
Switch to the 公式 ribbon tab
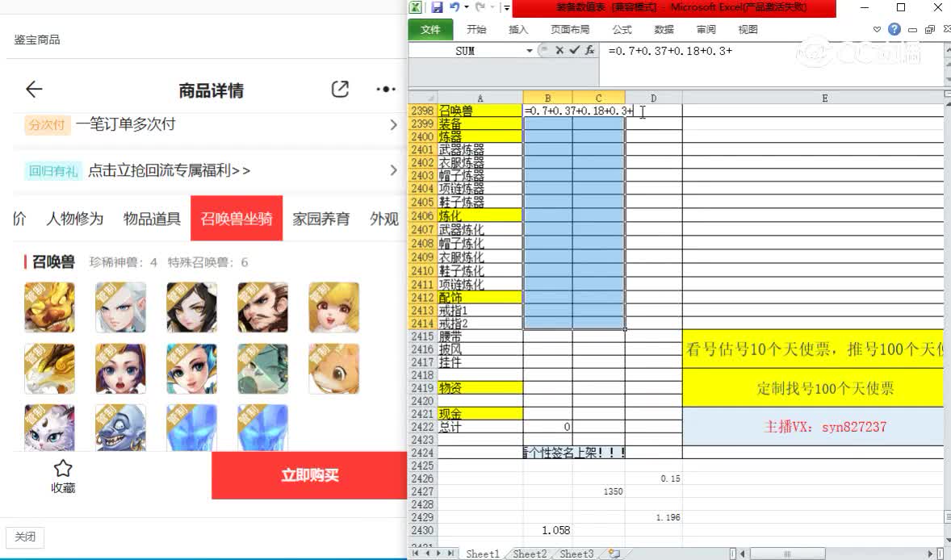622,29
